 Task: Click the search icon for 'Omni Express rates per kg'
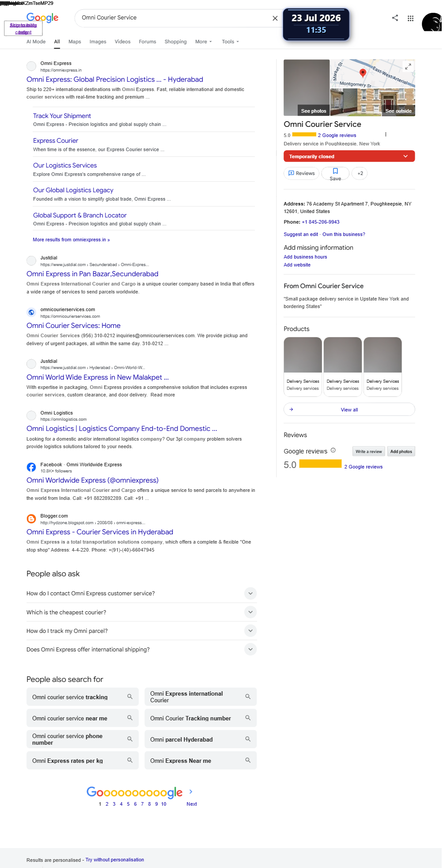click(130, 760)
